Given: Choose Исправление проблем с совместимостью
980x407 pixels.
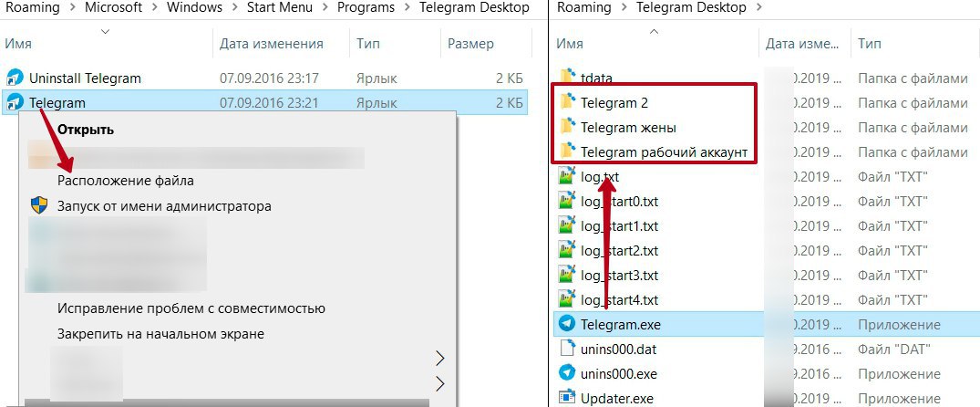Looking at the screenshot, I should coord(191,308).
